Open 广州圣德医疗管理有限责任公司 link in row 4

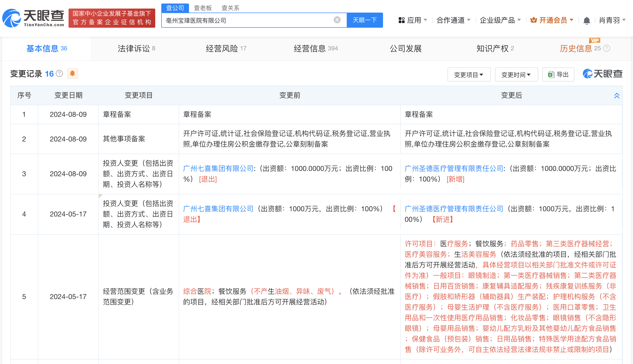(454, 209)
